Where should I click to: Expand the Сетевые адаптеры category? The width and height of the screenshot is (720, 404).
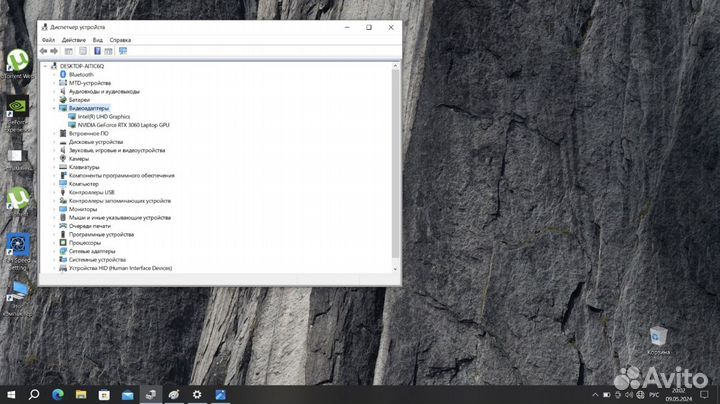[x=54, y=251]
